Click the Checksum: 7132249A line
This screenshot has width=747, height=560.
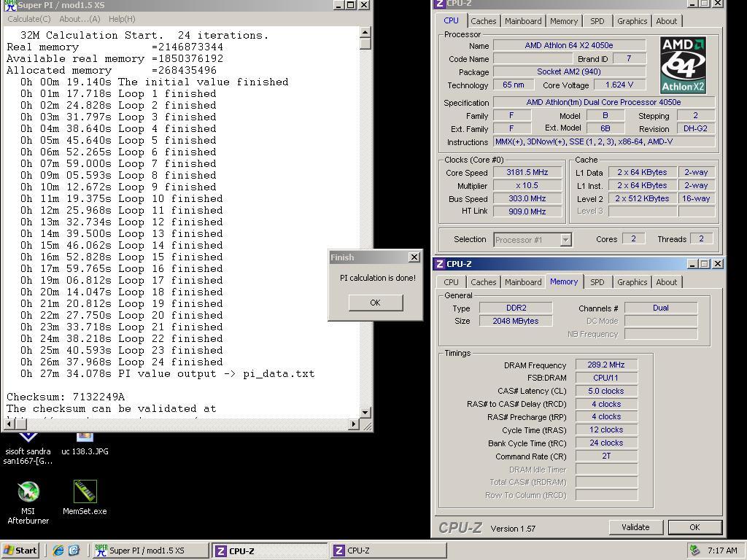(x=66, y=397)
